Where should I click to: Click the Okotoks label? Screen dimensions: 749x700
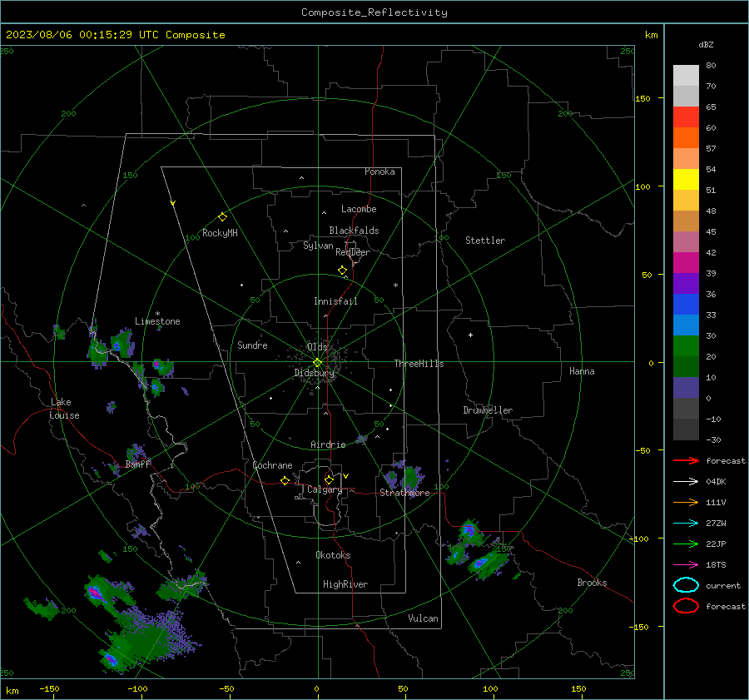333,555
